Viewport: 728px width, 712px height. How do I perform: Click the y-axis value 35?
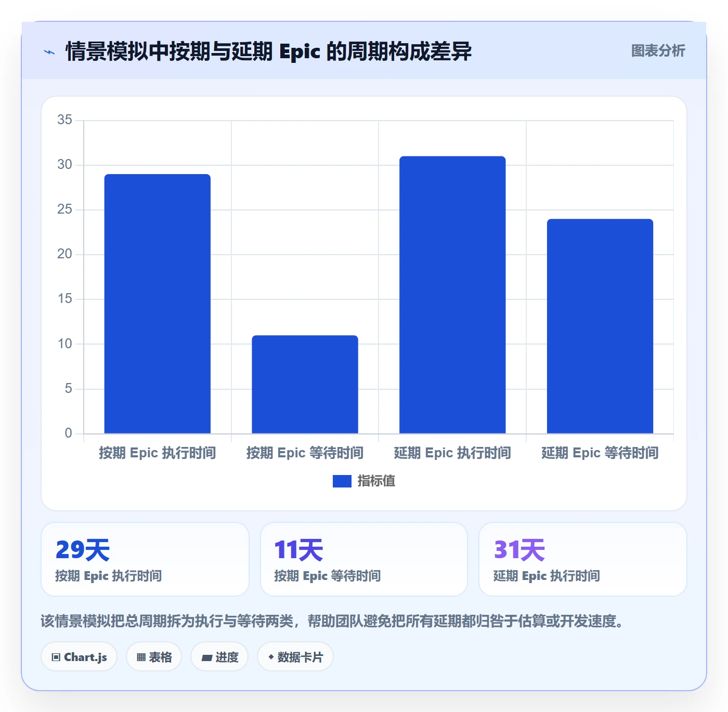point(65,120)
